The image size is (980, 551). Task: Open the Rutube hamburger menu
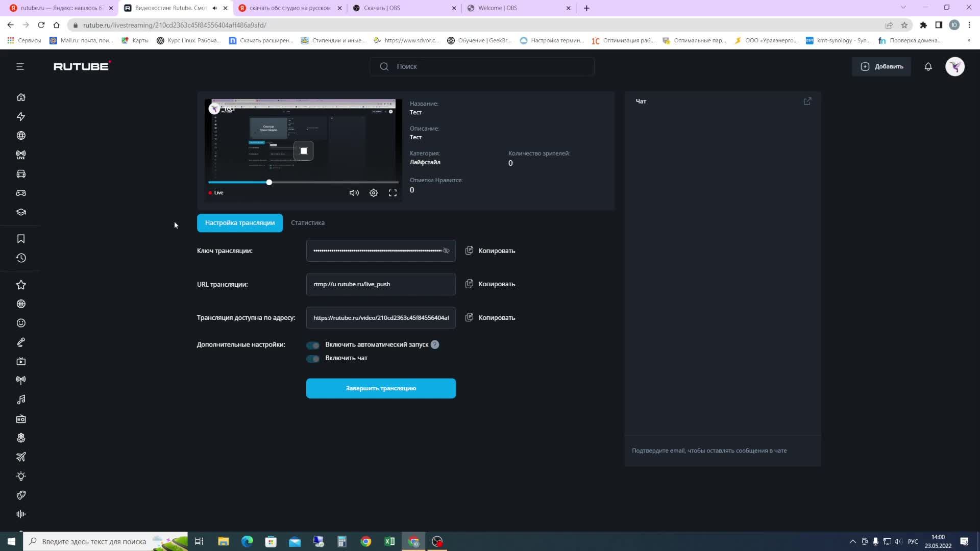click(x=20, y=67)
